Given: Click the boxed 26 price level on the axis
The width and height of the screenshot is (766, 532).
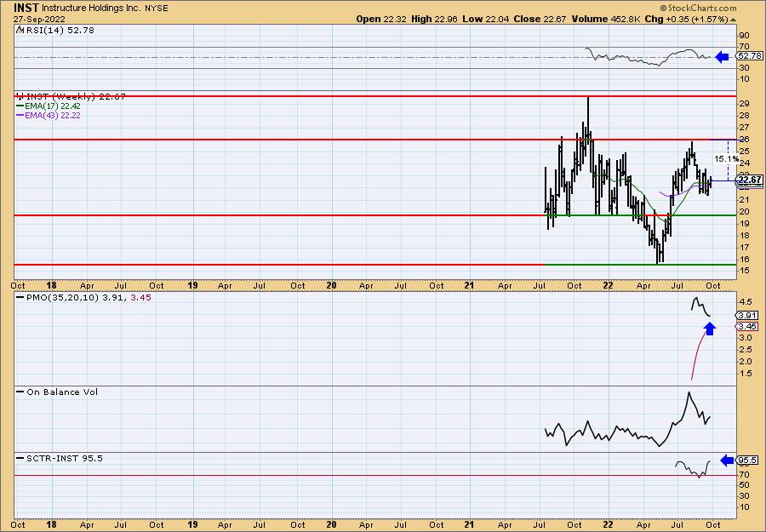Looking at the screenshot, I should point(744,140).
